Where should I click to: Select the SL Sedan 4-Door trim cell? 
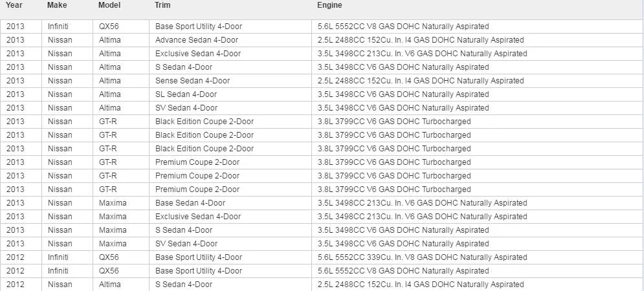coord(230,94)
